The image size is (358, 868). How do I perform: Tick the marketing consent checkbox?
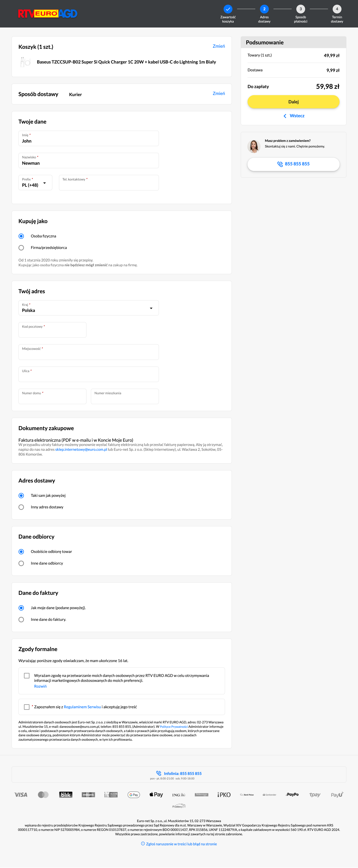click(27, 676)
